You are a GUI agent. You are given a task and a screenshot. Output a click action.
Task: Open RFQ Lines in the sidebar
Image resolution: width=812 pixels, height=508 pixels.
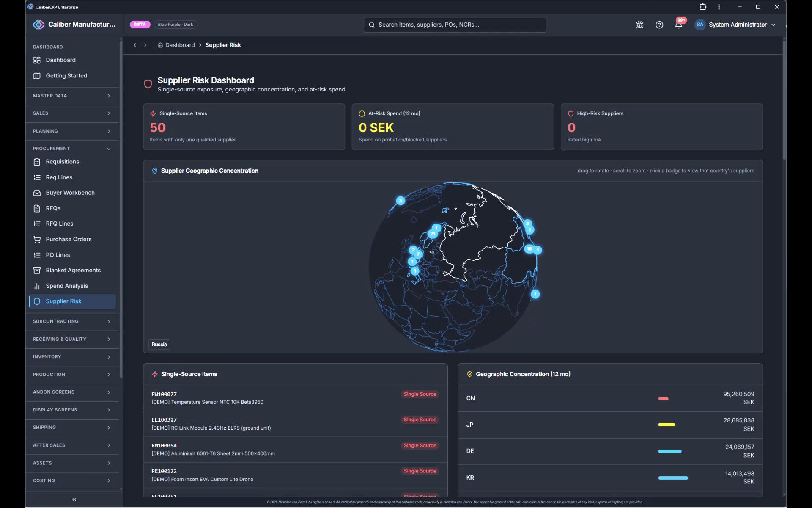coord(72,224)
